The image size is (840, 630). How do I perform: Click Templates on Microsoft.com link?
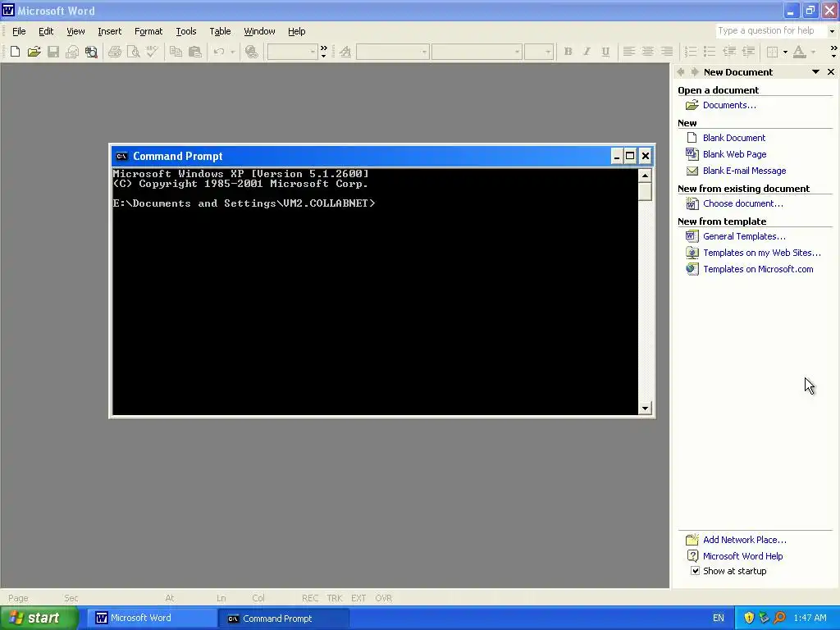758,269
